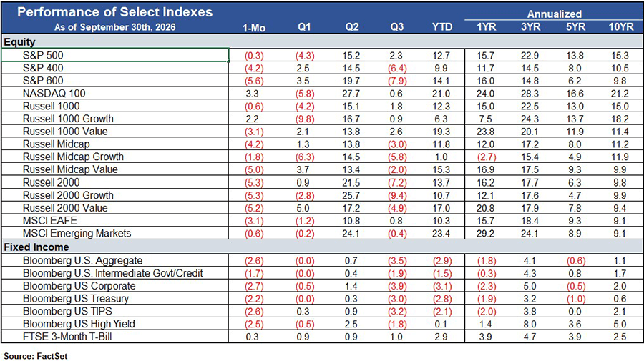644x361 pixels.
Task: Click NASDAQ 100 1-Mo value 3.3
Action: 252,94
